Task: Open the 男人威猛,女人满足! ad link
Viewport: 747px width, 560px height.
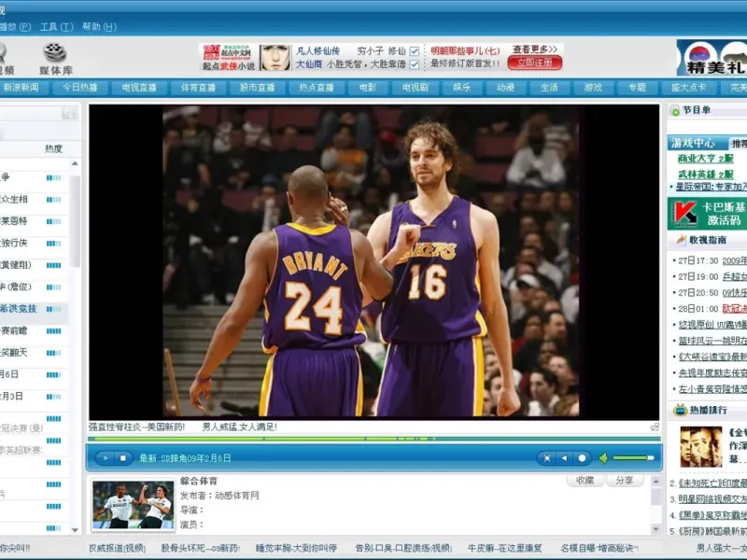Action: click(240, 427)
